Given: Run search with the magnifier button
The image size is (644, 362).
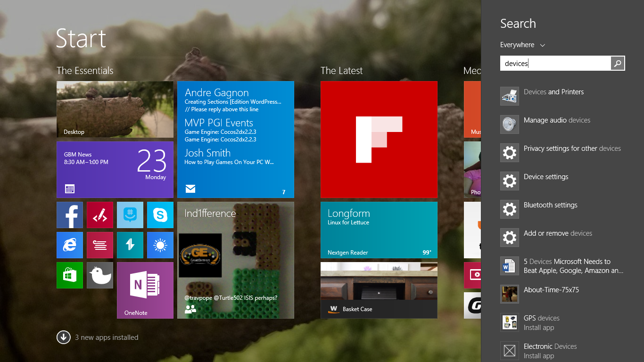Looking at the screenshot, I should point(618,63).
